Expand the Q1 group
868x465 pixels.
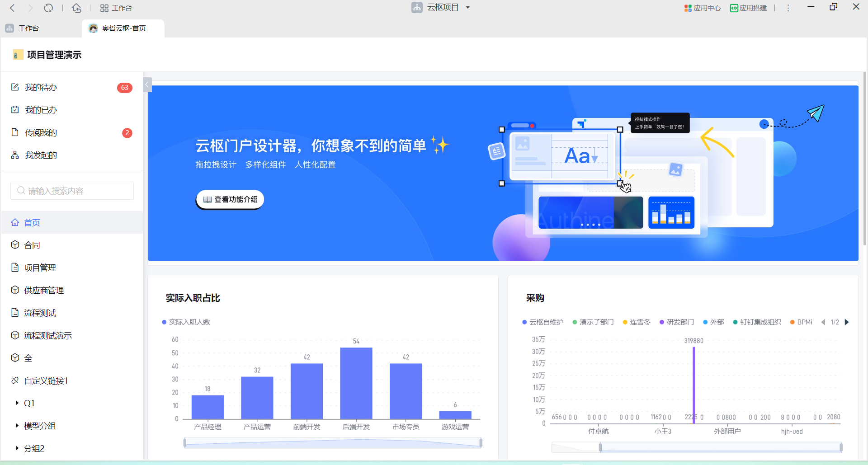coord(17,403)
